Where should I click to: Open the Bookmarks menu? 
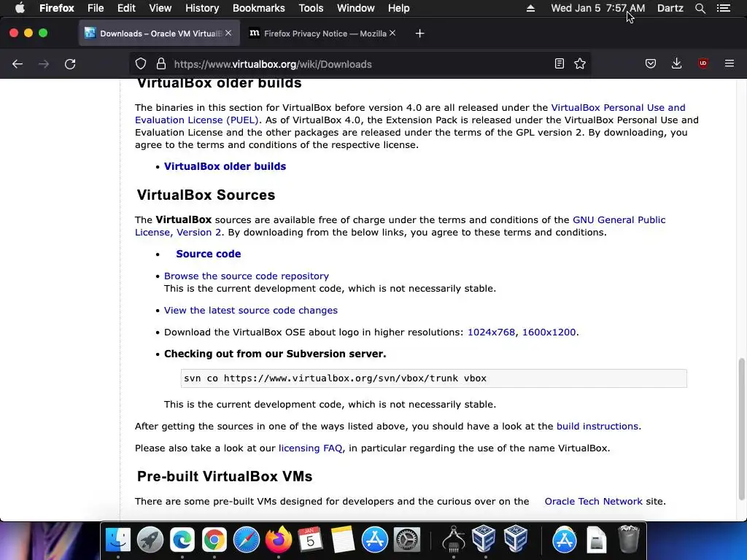click(x=259, y=8)
